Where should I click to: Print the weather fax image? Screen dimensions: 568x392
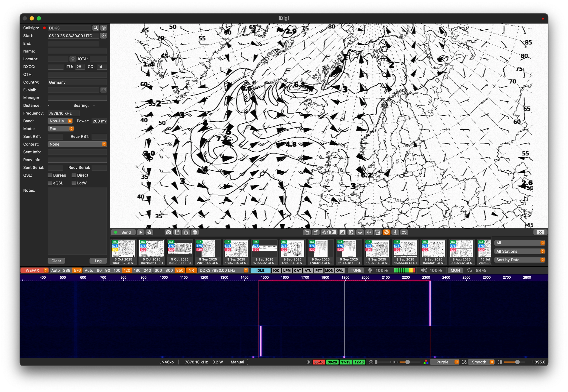195,232
